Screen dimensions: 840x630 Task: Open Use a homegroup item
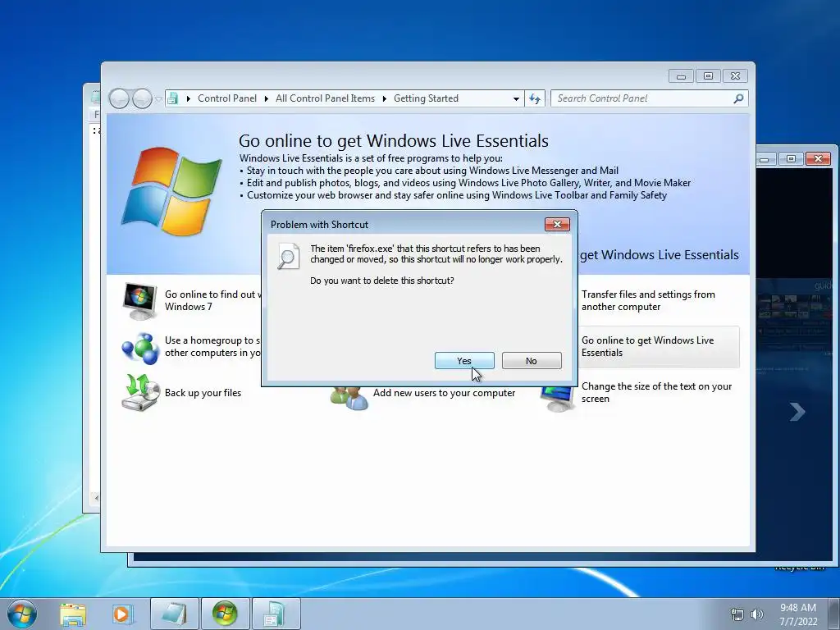(x=212, y=347)
